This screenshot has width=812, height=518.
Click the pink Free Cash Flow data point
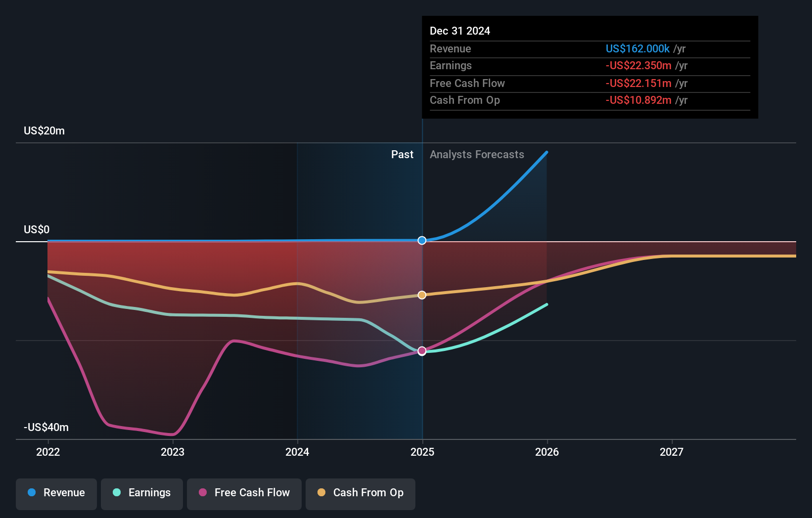click(x=422, y=351)
